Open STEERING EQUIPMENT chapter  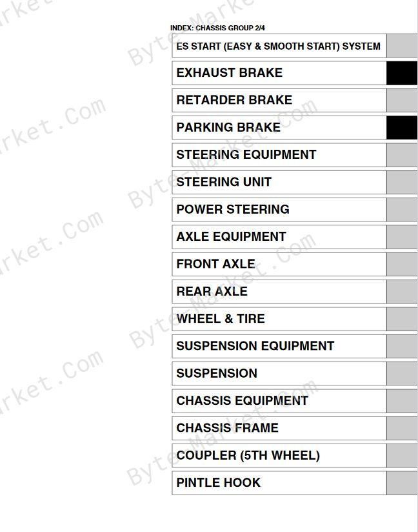pyautogui.click(x=279, y=155)
